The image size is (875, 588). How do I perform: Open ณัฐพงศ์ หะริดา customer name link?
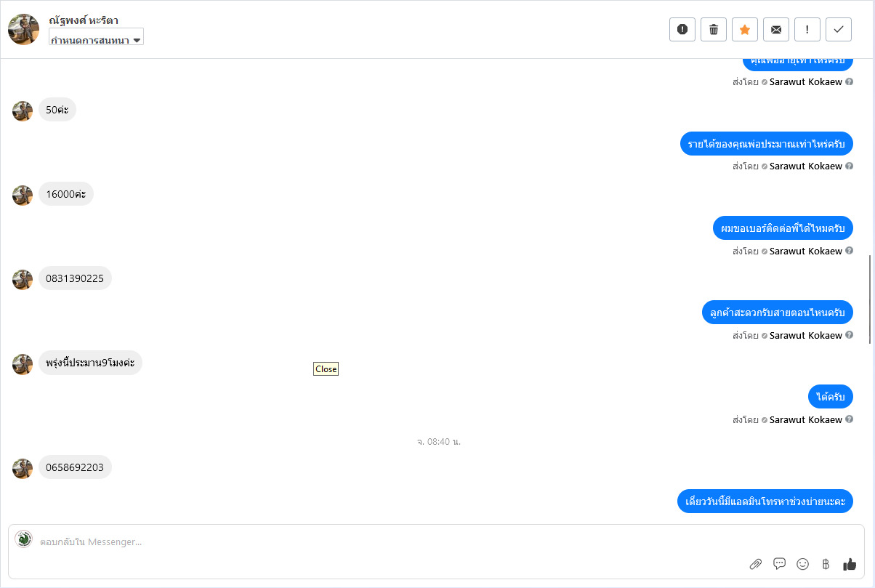click(84, 20)
